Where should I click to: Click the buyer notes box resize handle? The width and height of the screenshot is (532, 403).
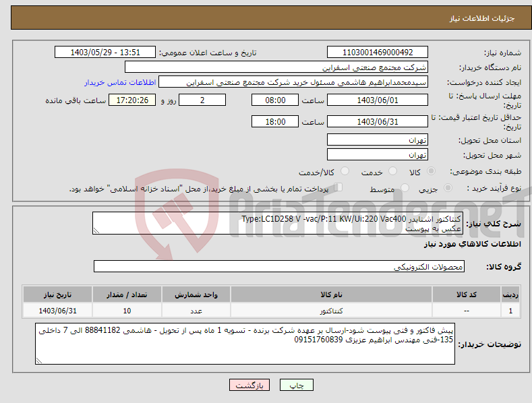tap(39, 361)
